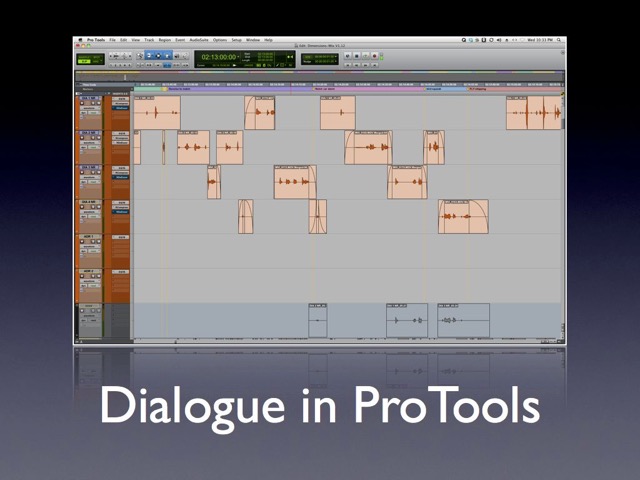Click the DIA 4 NR track name button
This screenshot has width=640, height=480.
click(89, 202)
